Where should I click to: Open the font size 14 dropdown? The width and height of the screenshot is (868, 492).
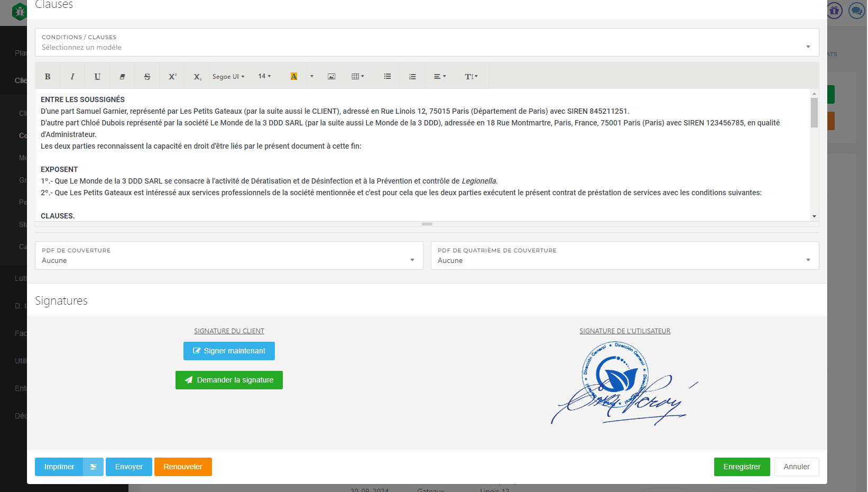coord(264,76)
